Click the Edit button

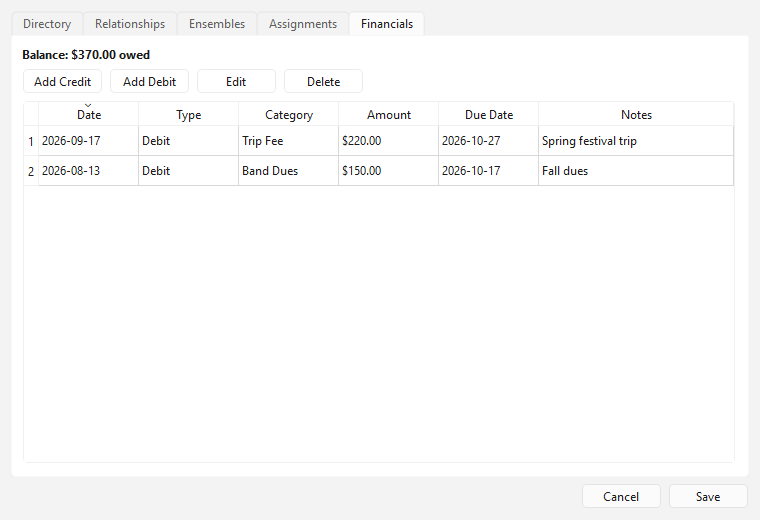click(236, 81)
